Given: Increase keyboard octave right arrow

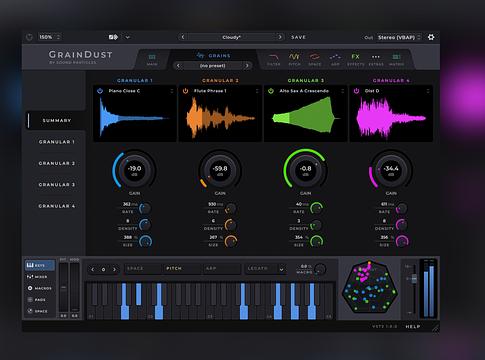Looking at the screenshot, I should click(114, 269).
